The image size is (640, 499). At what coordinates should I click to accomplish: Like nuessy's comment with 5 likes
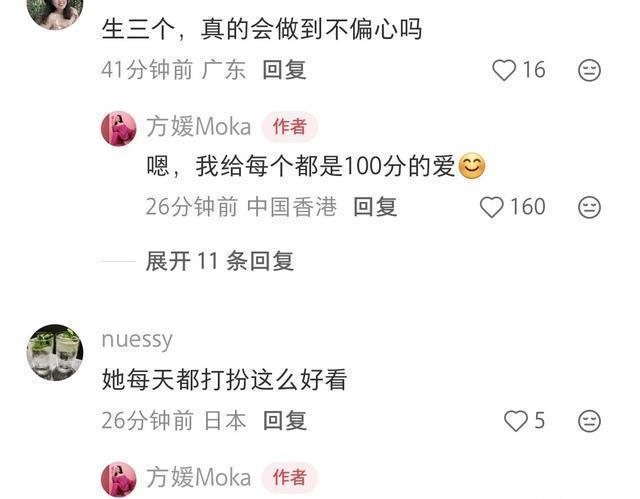(x=516, y=421)
